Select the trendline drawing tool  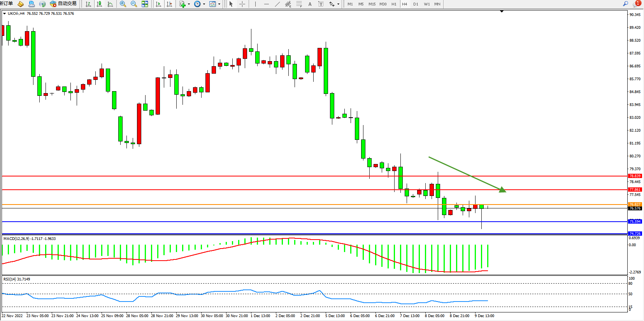pyautogui.click(x=277, y=4)
